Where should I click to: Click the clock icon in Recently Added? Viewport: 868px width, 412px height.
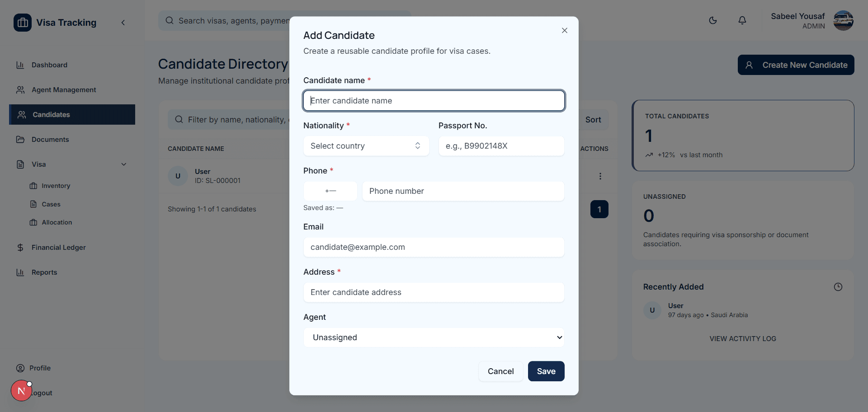(838, 287)
